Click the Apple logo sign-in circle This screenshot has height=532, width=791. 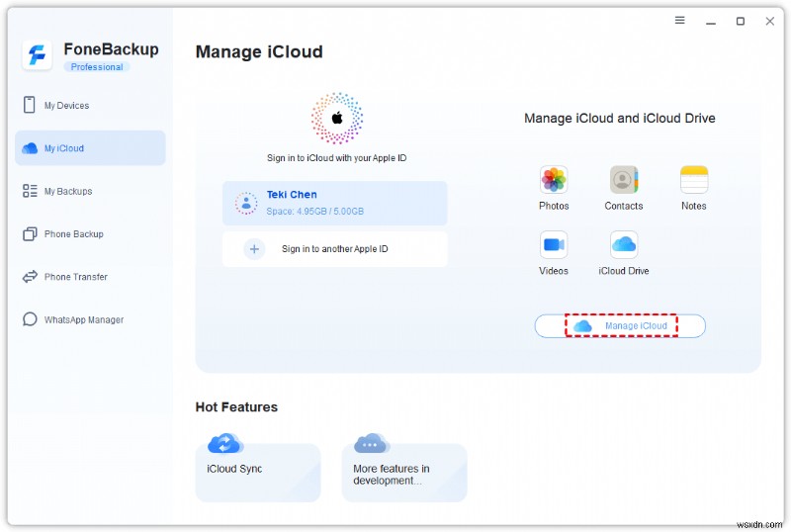(337, 118)
